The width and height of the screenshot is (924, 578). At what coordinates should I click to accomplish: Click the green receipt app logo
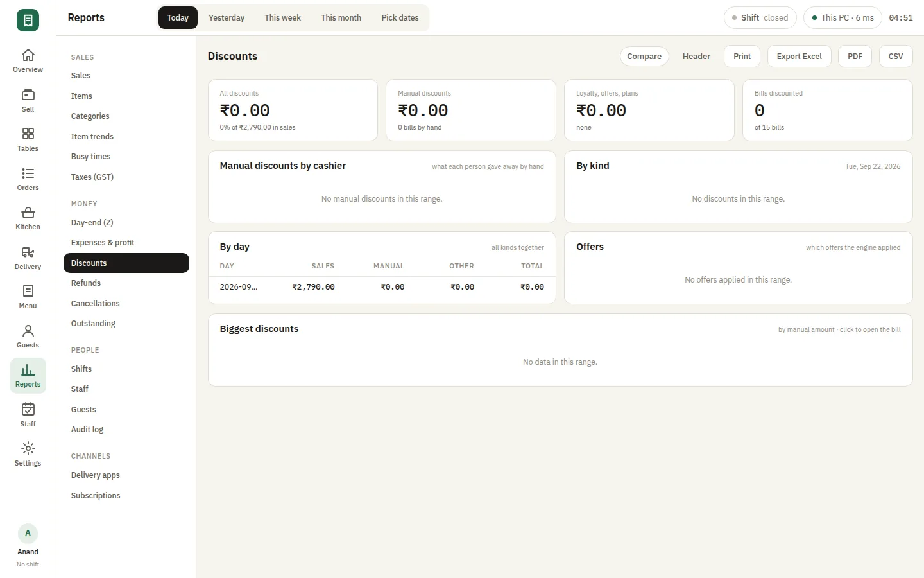tap(28, 20)
